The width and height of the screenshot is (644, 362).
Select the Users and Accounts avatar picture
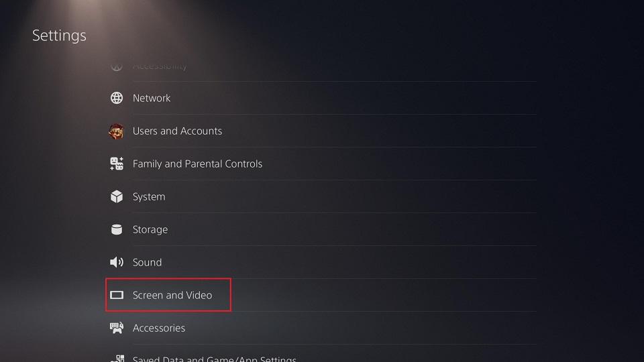coord(117,131)
